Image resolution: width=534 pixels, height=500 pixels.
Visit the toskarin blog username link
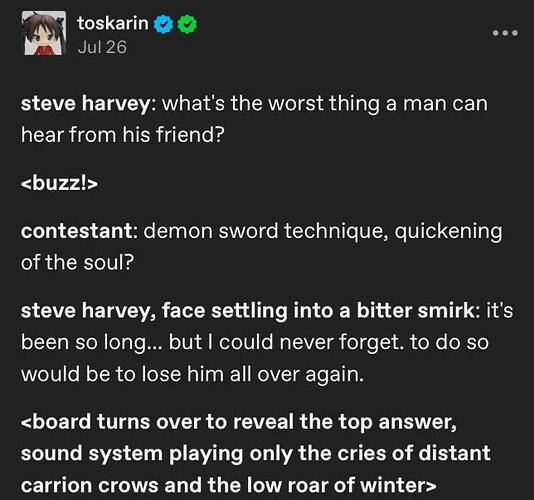(113, 24)
